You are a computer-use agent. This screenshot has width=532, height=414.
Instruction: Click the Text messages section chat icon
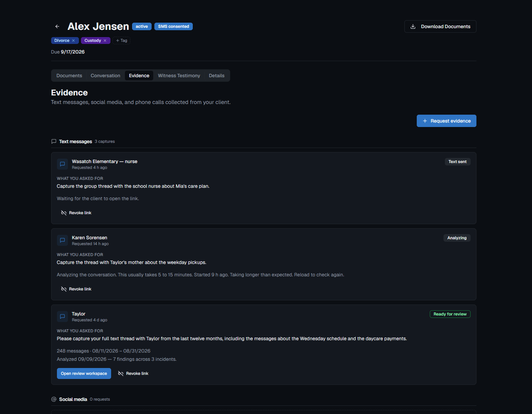tap(54, 141)
